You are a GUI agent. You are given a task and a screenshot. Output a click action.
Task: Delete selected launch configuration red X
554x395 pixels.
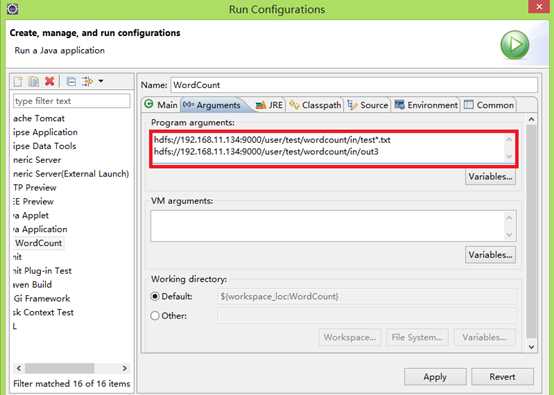pos(49,82)
